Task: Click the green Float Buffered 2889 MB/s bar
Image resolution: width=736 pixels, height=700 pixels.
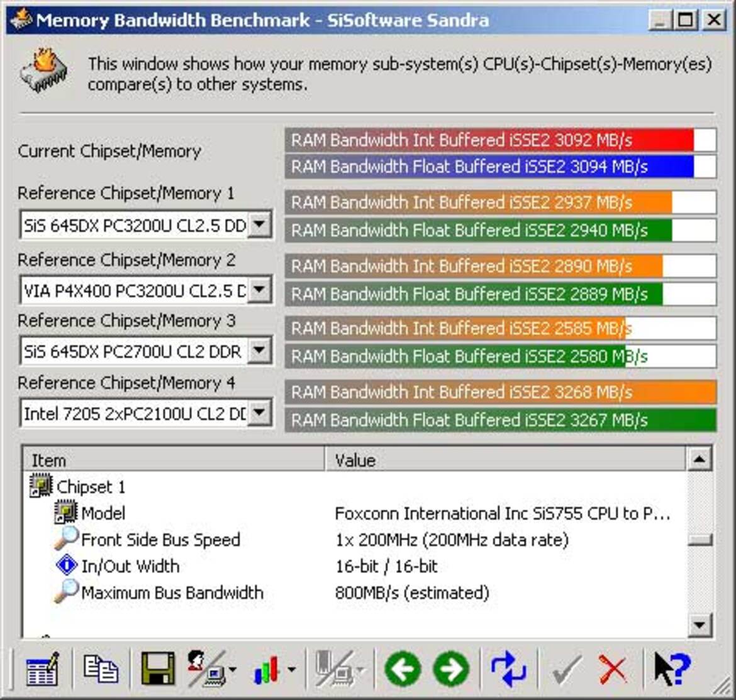Action: coord(500,294)
